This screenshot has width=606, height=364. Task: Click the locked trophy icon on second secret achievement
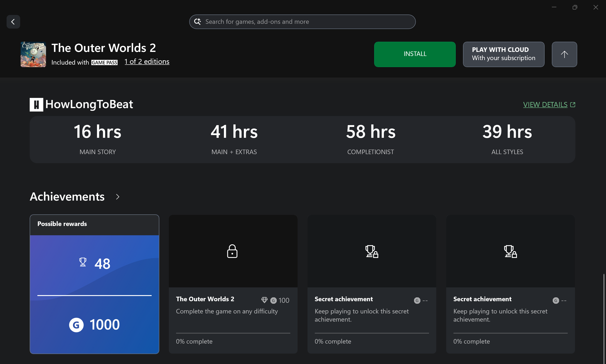pyautogui.click(x=510, y=251)
